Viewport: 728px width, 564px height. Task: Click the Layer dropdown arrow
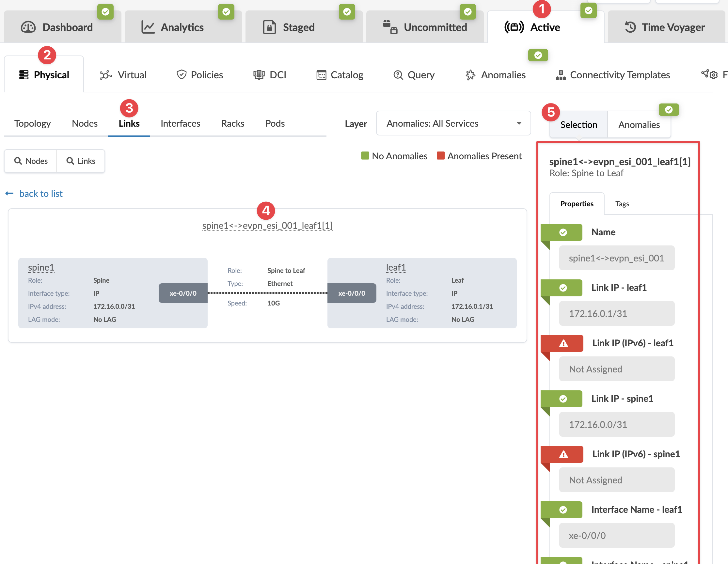pyautogui.click(x=519, y=123)
